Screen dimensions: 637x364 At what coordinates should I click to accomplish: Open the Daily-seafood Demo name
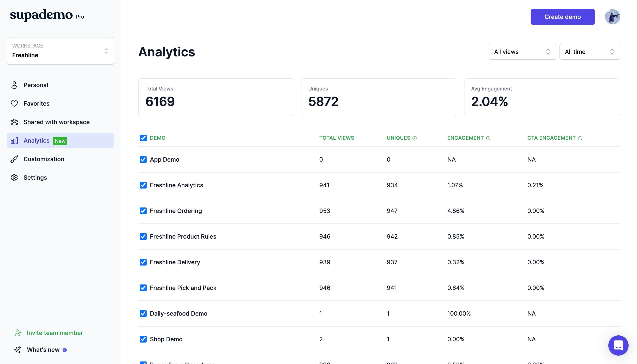click(x=178, y=314)
